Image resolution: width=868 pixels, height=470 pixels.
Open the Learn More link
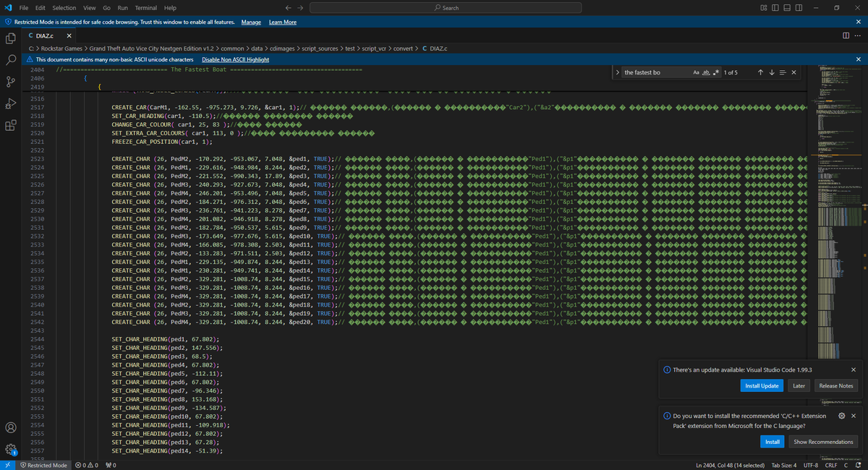click(283, 22)
